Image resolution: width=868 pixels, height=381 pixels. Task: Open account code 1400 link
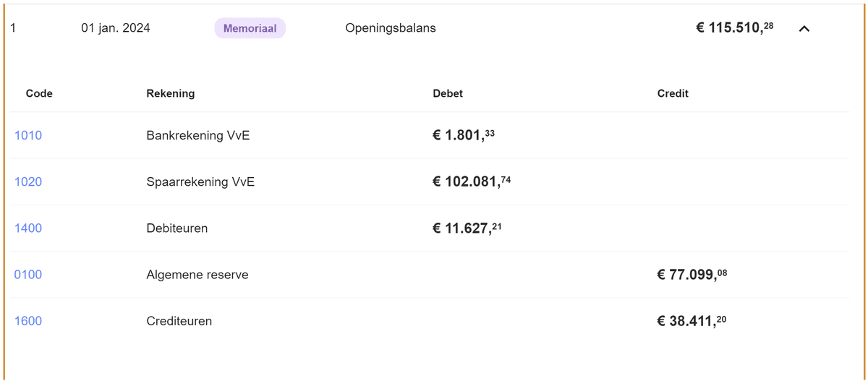pos(28,228)
